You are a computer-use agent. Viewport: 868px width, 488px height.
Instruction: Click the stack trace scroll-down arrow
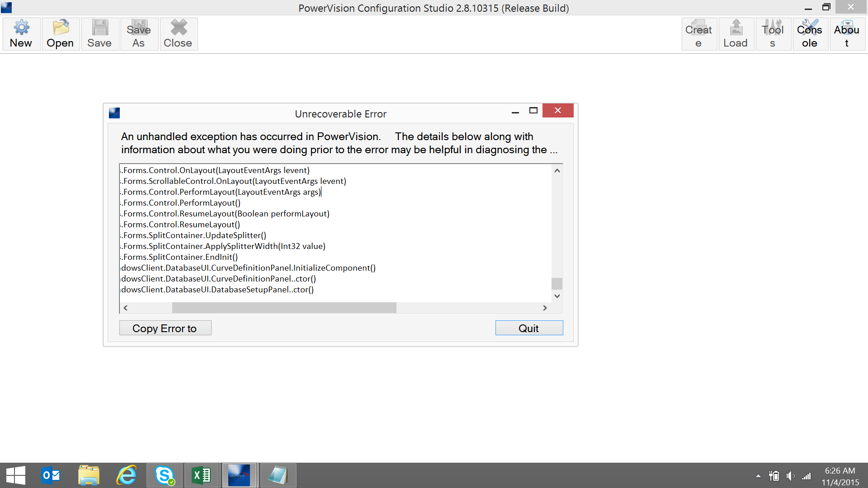coord(557,296)
